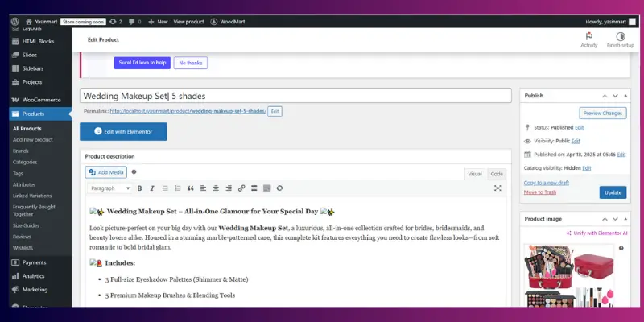Apply blockquote formatting
644x322 pixels.
(190, 188)
